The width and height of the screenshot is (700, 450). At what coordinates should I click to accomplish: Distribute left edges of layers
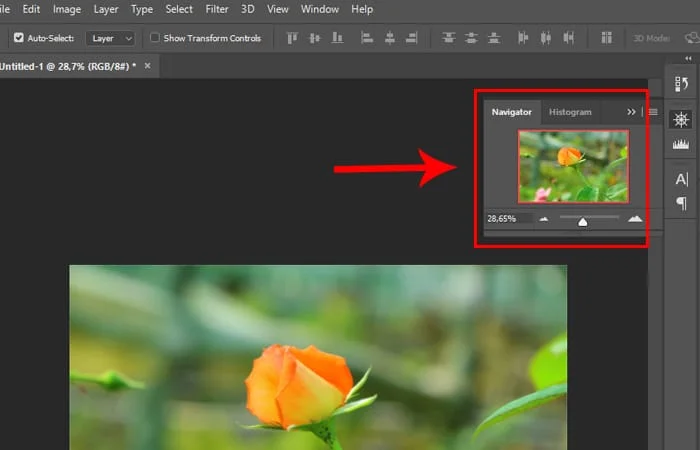point(523,38)
